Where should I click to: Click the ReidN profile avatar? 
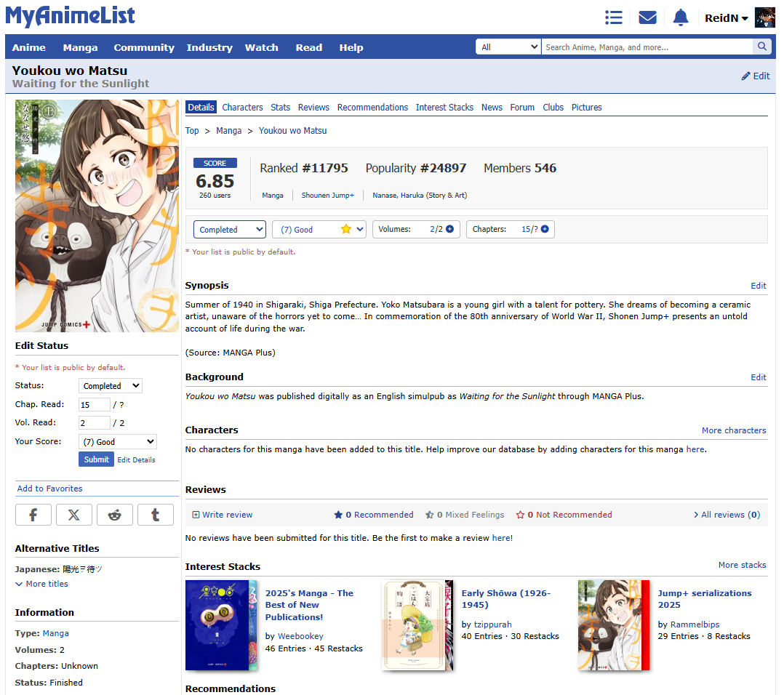pos(764,17)
